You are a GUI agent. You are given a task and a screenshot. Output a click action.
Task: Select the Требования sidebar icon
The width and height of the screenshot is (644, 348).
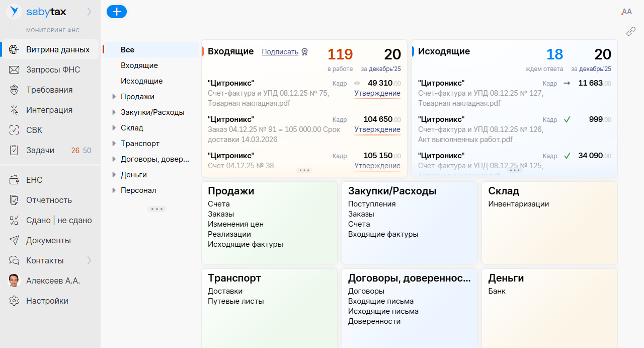[14, 89]
